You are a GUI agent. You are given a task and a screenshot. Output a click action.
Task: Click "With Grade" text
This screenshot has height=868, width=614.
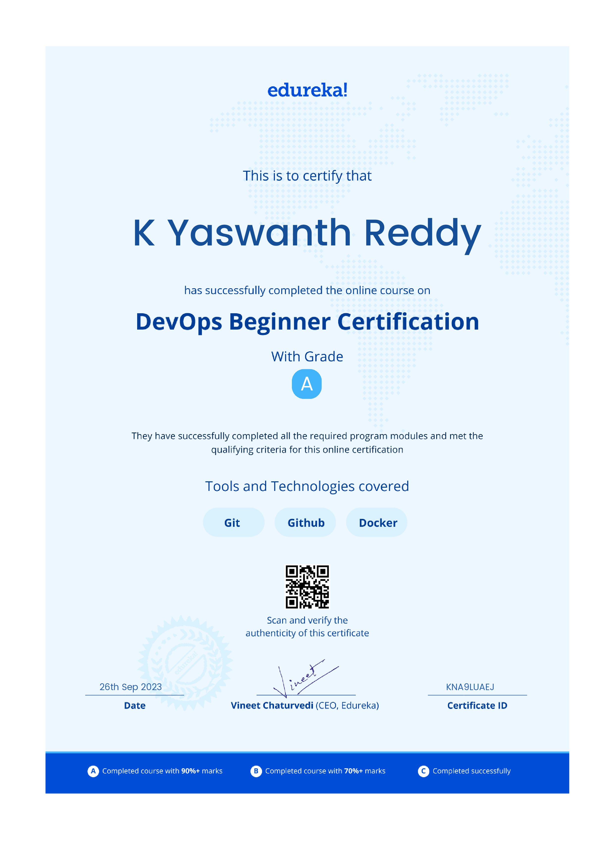(x=307, y=357)
